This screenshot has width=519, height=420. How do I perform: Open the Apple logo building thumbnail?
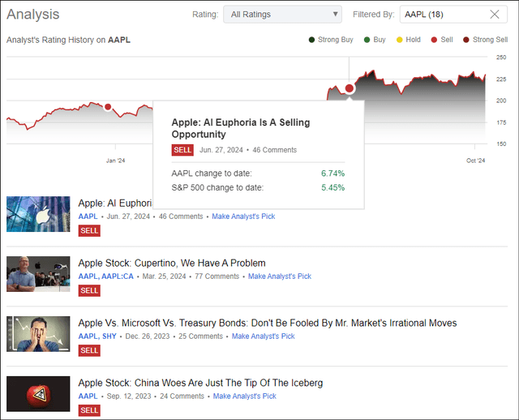coord(38,214)
